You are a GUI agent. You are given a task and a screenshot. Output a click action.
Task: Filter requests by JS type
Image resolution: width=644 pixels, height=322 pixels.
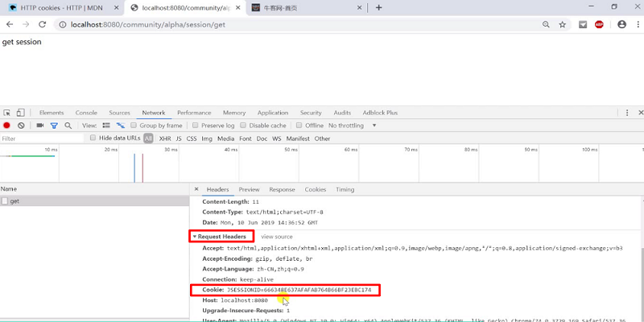[179, 138]
